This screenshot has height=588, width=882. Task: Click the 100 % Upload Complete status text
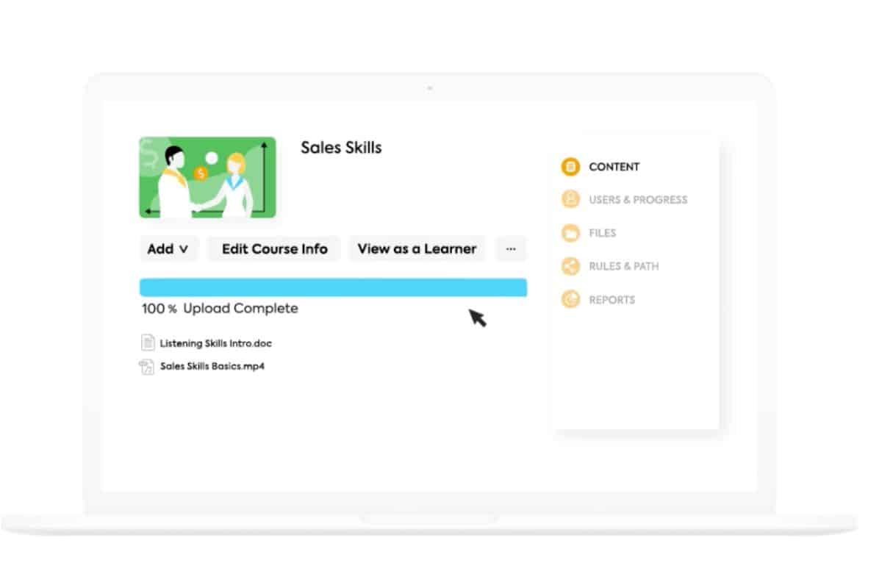[x=220, y=309]
